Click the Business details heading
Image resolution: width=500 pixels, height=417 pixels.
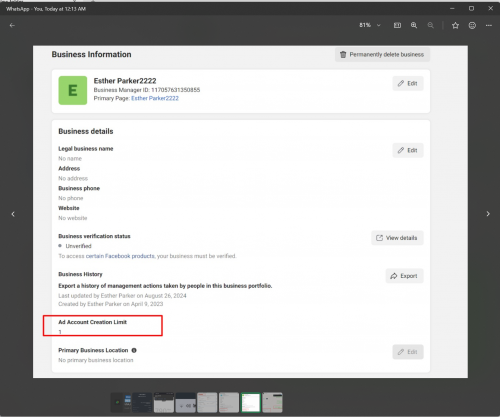pyautogui.click(x=86, y=131)
